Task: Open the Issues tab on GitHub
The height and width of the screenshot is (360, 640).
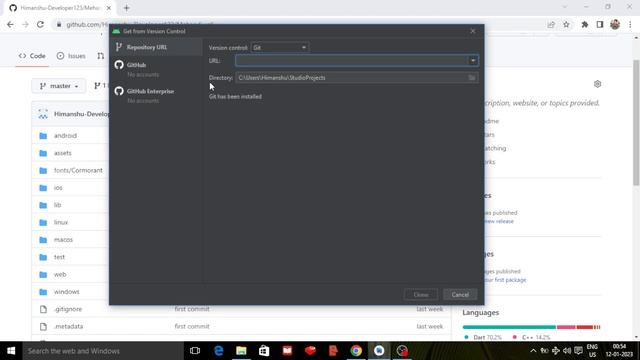Action: (x=71, y=56)
